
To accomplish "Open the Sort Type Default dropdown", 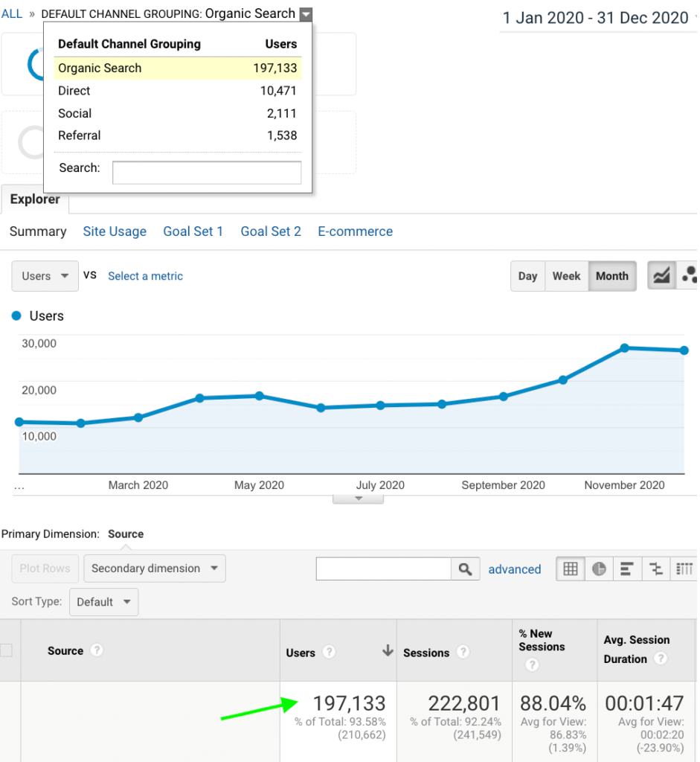I will pyautogui.click(x=103, y=602).
